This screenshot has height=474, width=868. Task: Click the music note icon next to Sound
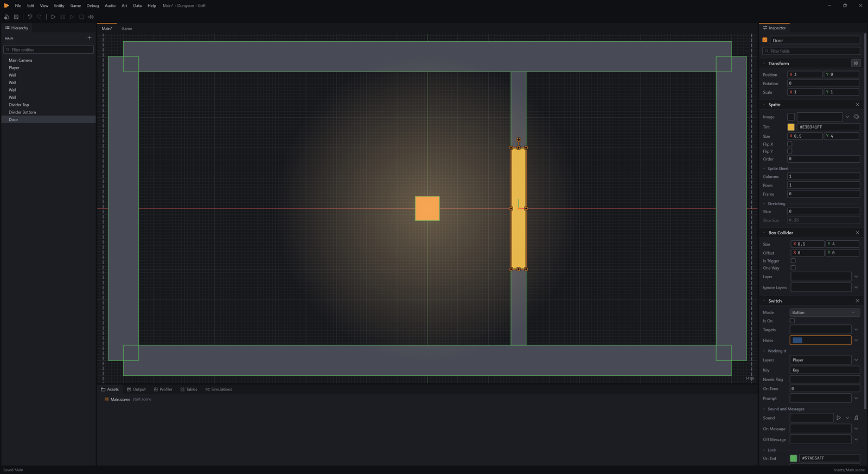click(856, 418)
